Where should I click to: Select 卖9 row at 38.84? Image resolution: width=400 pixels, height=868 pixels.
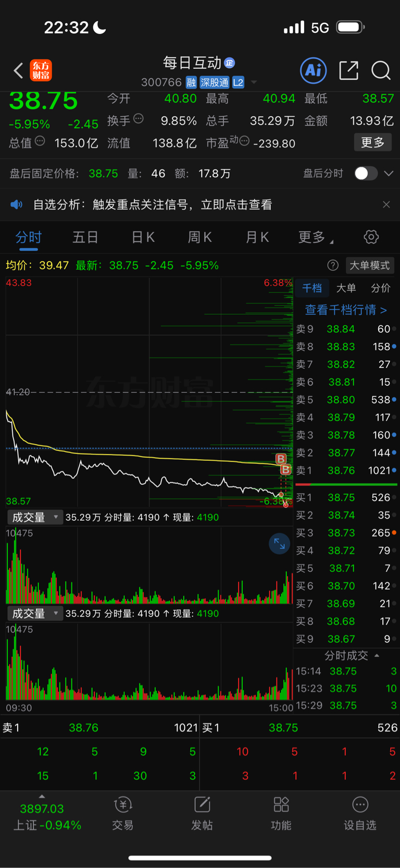[346, 329]
